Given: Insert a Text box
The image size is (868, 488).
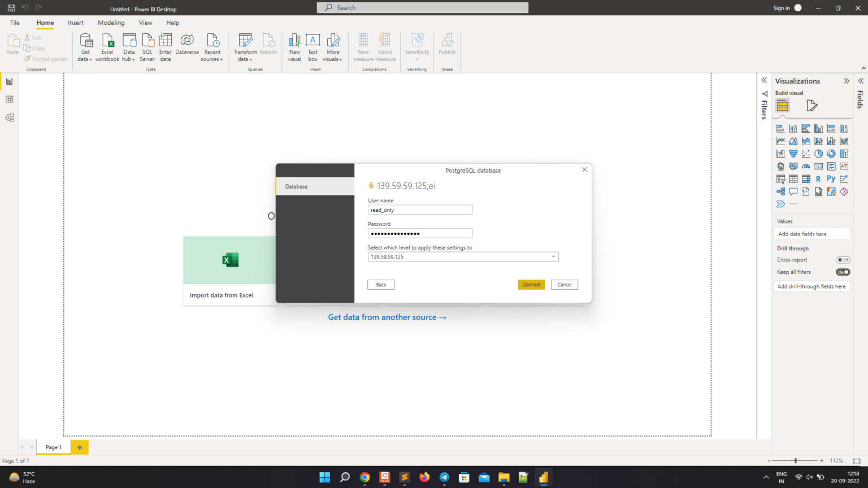Looking at the screenshot, I should click(x=313, y=47).
